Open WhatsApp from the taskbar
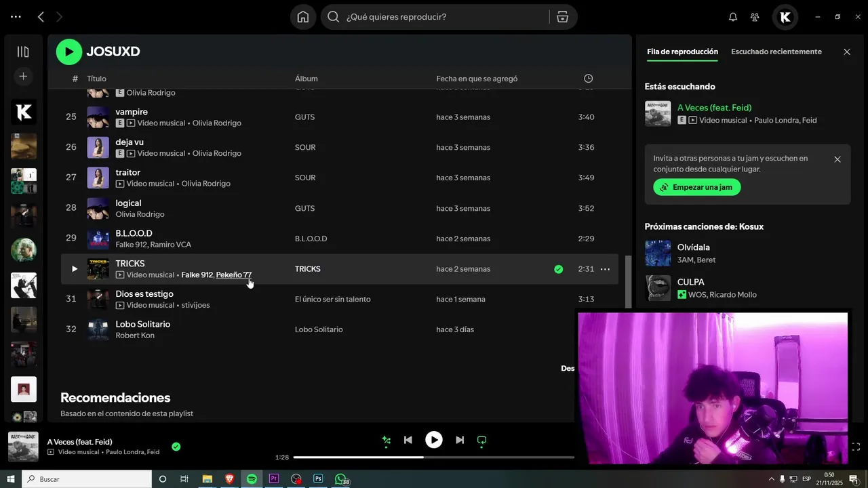This screenshot has width=868, height=488. click(x=341, y=479)
